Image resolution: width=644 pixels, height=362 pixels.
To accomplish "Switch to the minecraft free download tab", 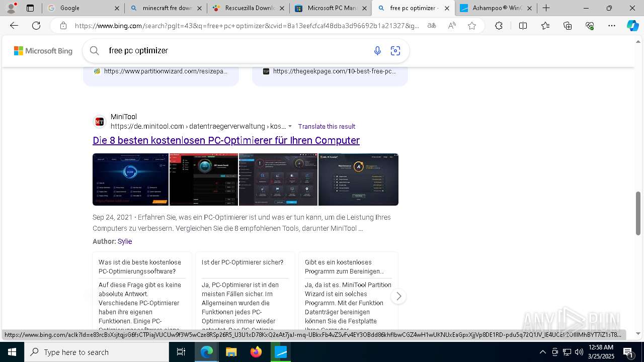I will (166, 8).
